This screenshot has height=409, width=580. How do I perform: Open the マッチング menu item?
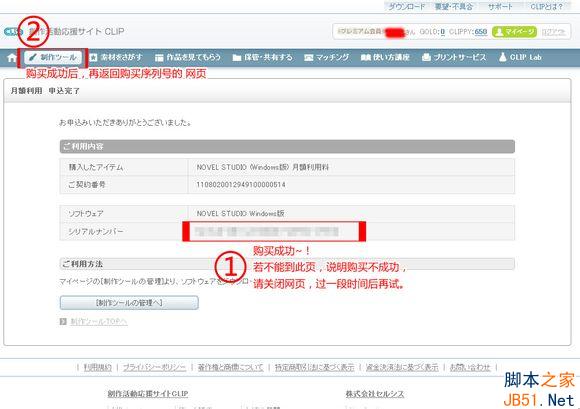tap(327, 57)
